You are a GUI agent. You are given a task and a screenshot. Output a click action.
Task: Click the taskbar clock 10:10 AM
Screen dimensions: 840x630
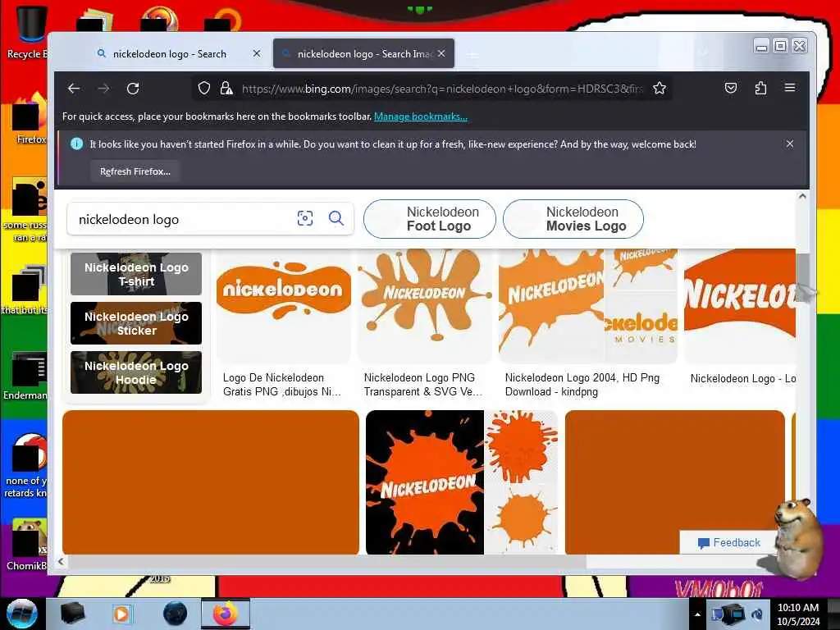coord(798,614)
